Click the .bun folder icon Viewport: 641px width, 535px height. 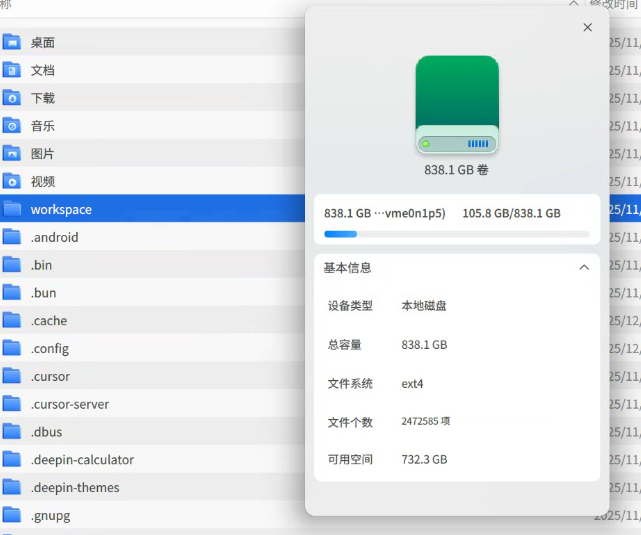point(11,292)
